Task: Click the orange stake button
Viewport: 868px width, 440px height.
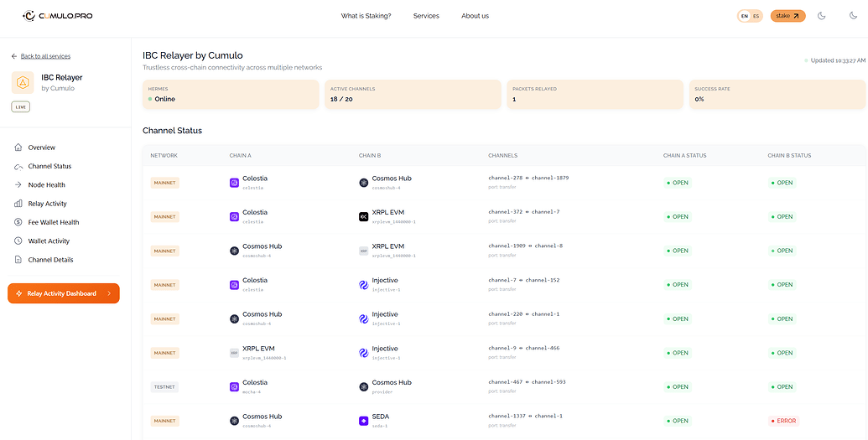Action: (787, 16)
